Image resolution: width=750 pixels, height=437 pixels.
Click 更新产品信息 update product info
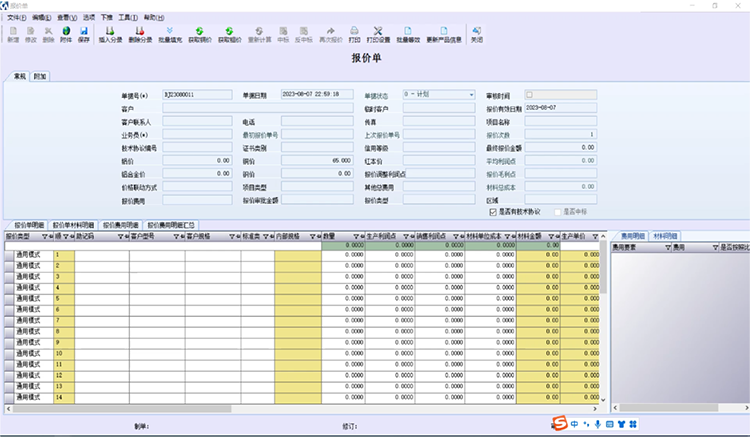tap(444, 34)
